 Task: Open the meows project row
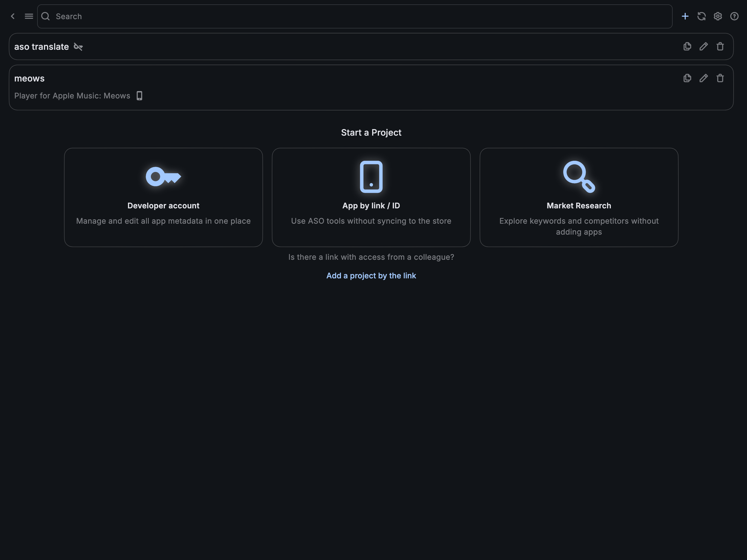(x=29, y=78)
